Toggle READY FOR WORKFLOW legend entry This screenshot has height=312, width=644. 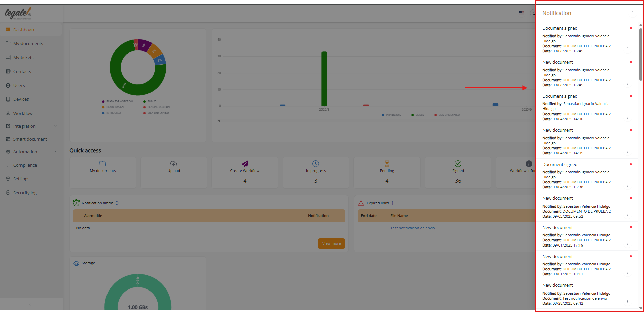tap(118, 101)
